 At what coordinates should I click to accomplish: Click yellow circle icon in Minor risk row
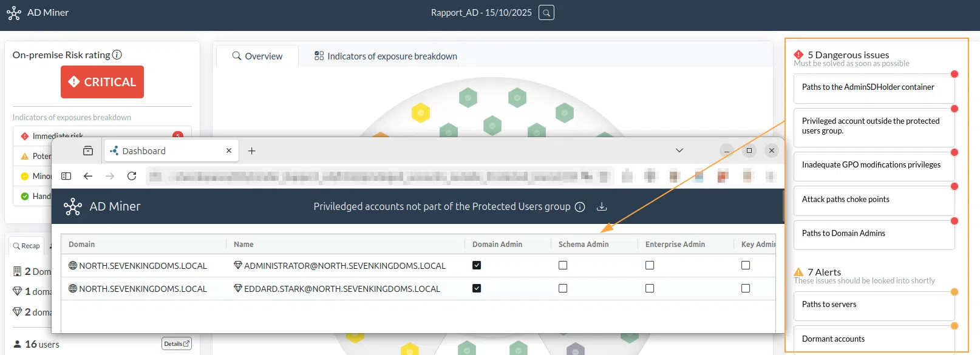click(25, 176)
